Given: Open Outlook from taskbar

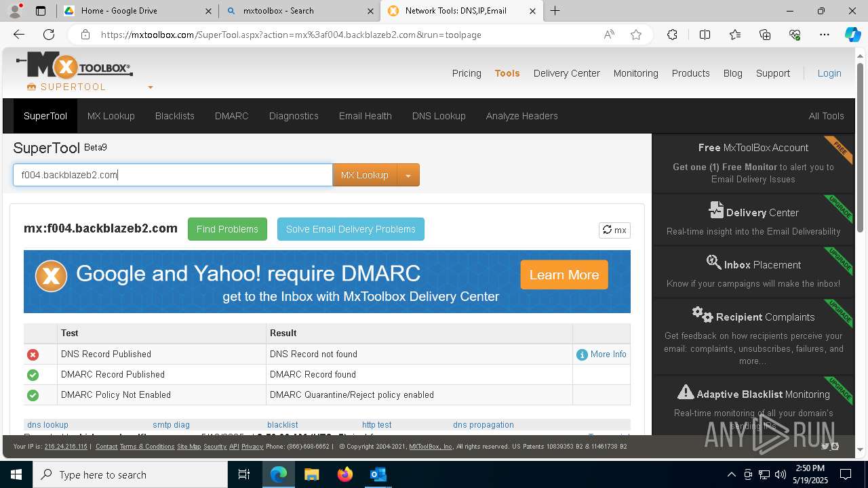Looking at the screenshot, I should [378, 474].
